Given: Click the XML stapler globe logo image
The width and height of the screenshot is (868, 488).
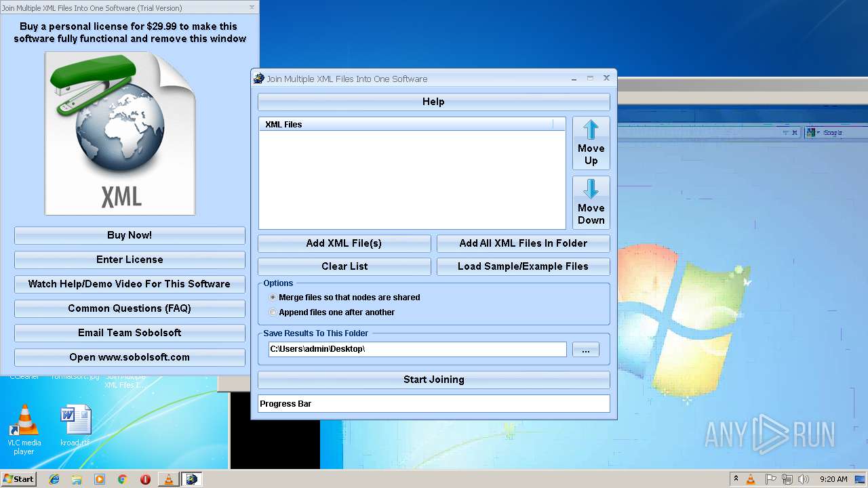Looking at the screenshot, I should coord(120,134).
